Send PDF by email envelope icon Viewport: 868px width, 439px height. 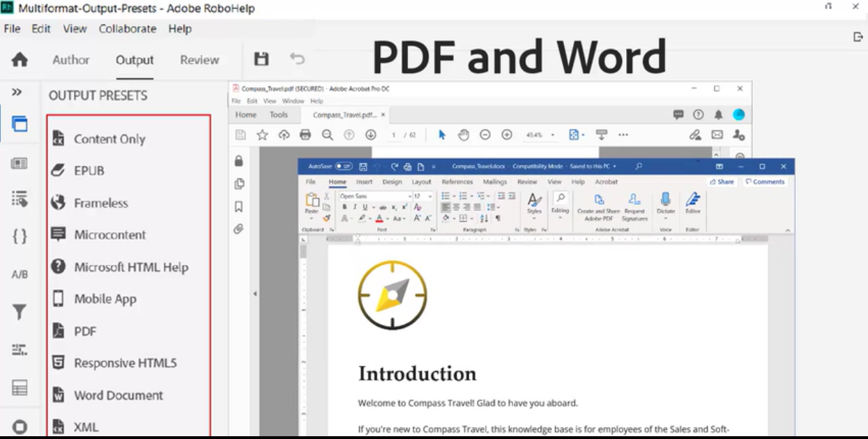tap(717, 134)
